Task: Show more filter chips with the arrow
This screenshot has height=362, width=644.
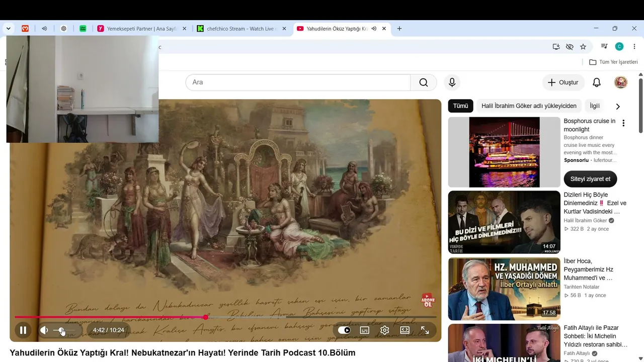Action: pos(618,106)
